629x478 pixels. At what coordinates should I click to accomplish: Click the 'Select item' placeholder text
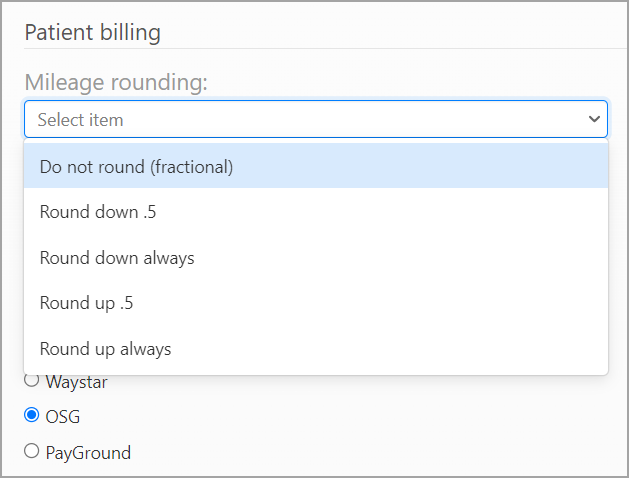81,119
